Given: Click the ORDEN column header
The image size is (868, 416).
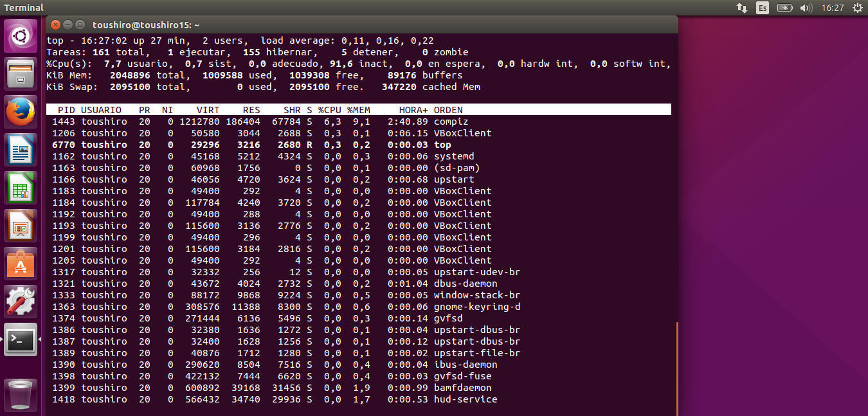Looking at the screenshot, I should (x=448, y=110).
